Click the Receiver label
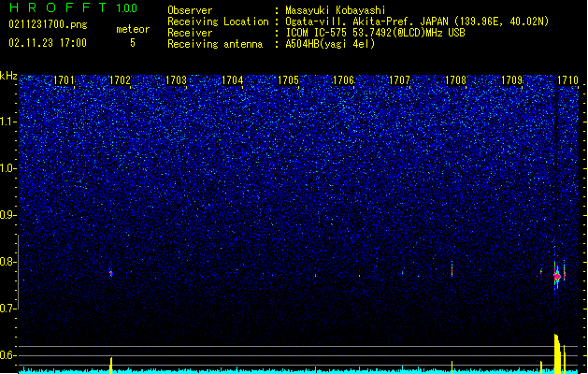Screen dimensions: 588x374 (x=190, y=33)
